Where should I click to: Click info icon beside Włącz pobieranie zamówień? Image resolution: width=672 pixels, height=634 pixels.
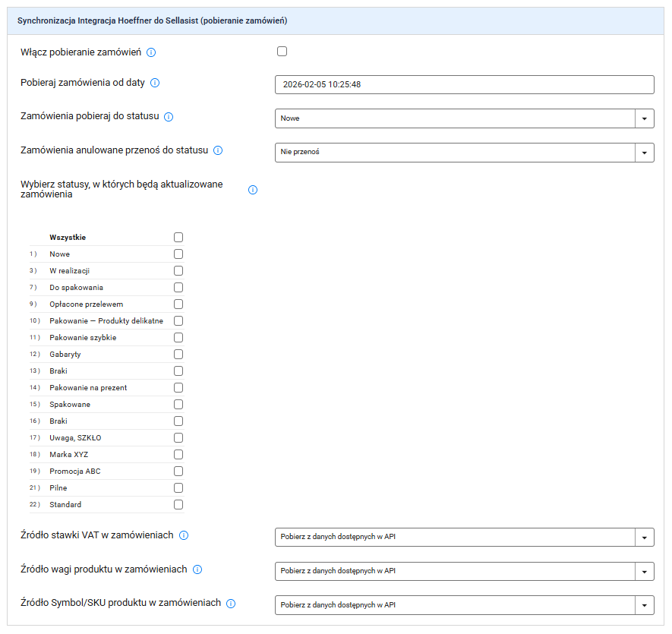tap(151, 52)
